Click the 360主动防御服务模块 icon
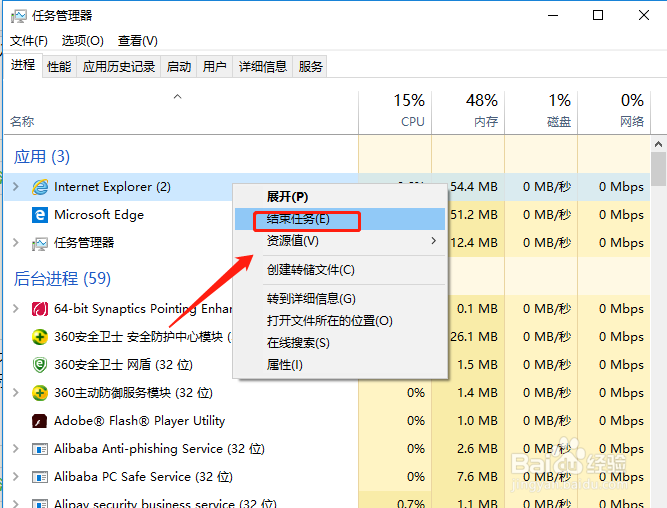 coord(40,393)
